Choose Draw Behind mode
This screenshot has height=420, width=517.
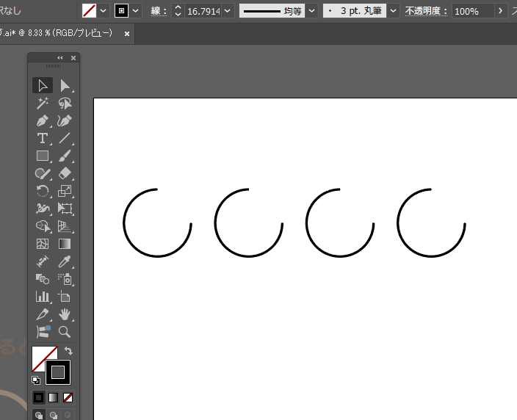53,415
